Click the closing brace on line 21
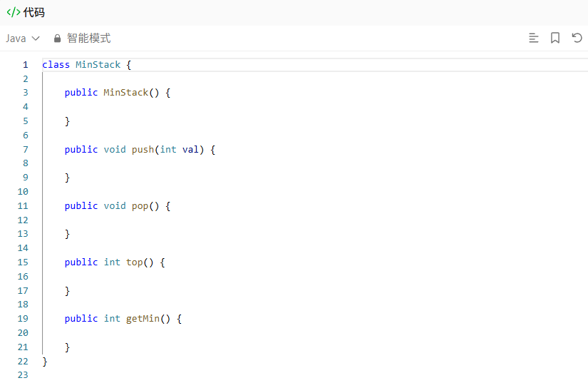The width and height of the screenshot is (588, 383). [67, 347]
